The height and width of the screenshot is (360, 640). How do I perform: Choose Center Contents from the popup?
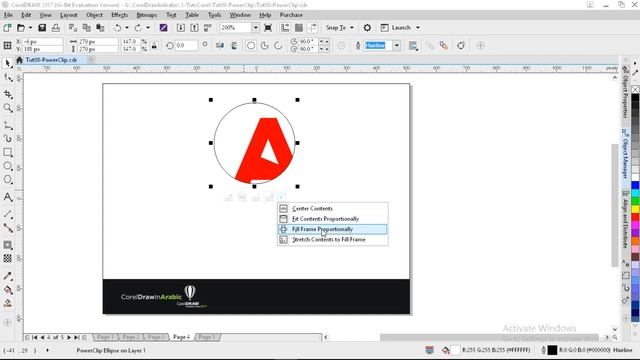coord(333,209)
